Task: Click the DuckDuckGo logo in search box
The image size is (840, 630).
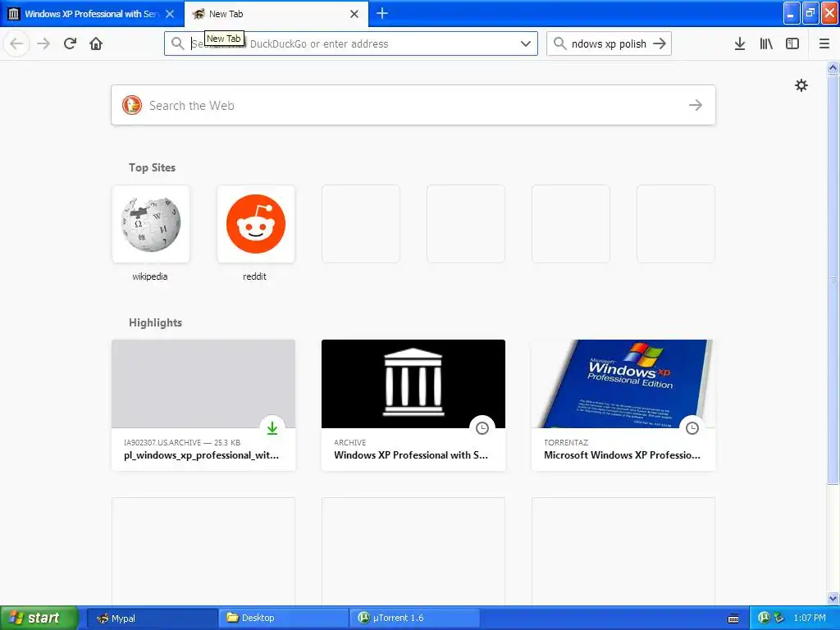Action: click(x=132, y=105)
